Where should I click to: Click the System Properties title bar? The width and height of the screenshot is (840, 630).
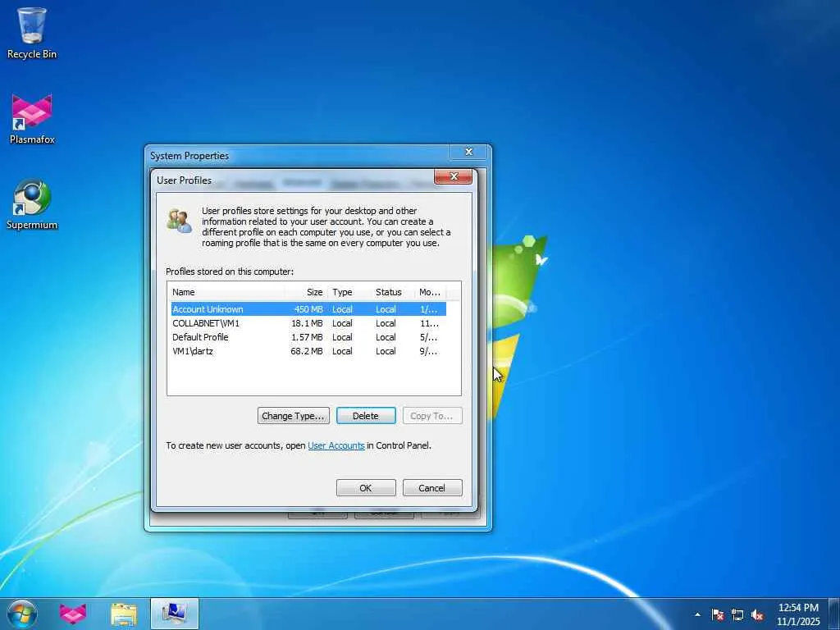(297, 155)
